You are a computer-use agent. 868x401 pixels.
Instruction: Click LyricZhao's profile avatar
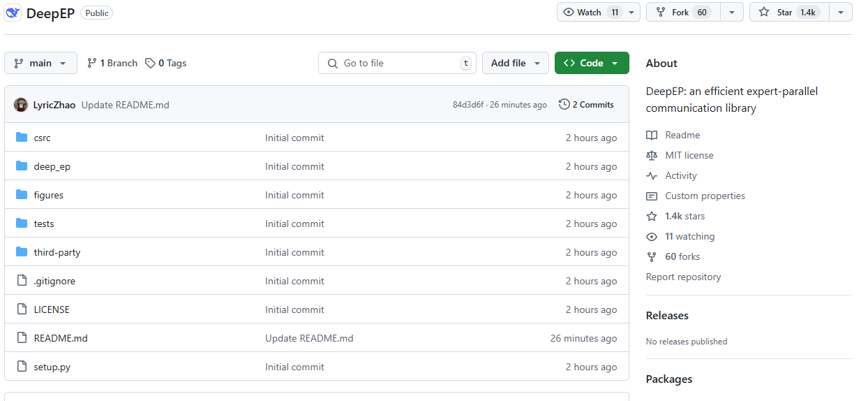[x=21, y=105]
